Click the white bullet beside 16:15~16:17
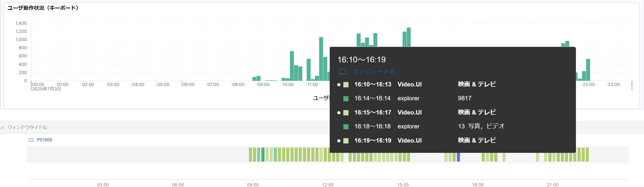The width and height of the screenshot is (644, 187). click(x=339, y=113)
